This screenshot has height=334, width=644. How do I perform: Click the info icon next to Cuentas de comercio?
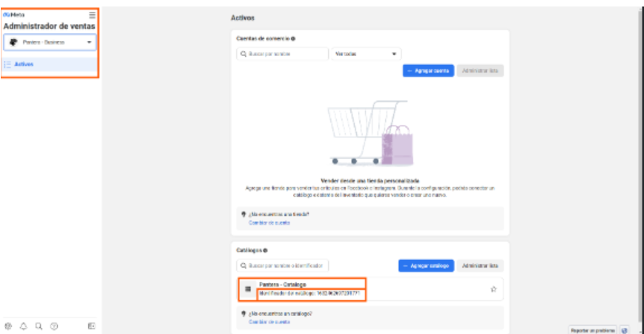pos(293,38)
